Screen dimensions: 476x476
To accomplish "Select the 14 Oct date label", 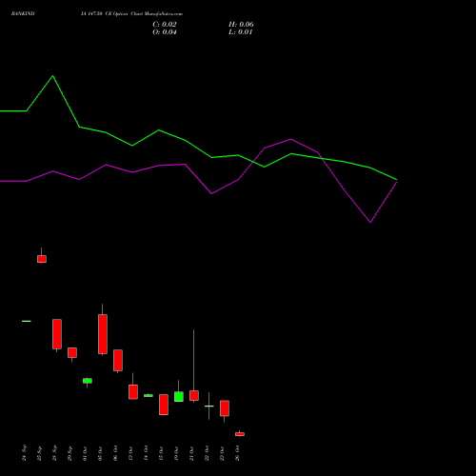I will 147,453.
